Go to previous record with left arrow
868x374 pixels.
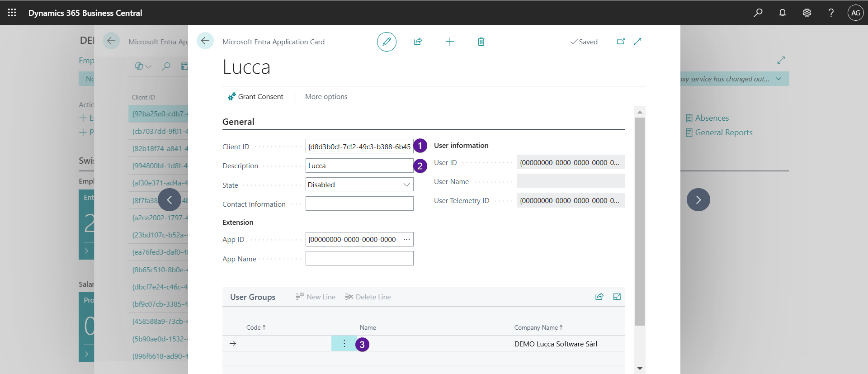coord(170,200)
